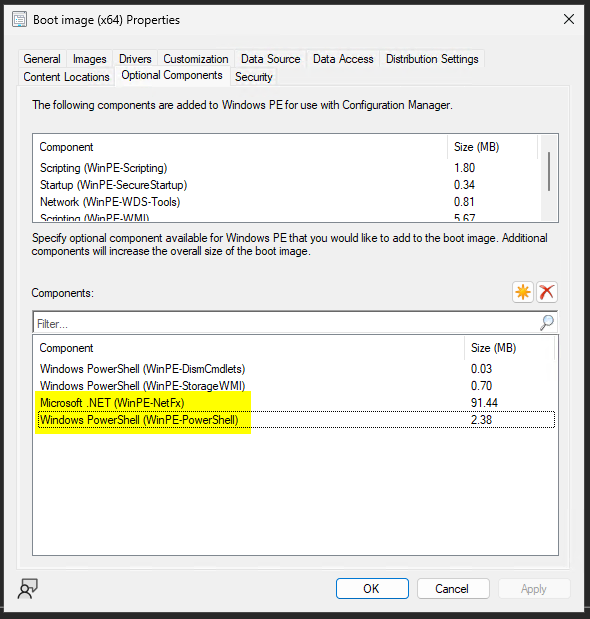590x619 pixels.
Task: Confirm changes with the OK button
Action: pyautogui.click(x=372, y=589)
